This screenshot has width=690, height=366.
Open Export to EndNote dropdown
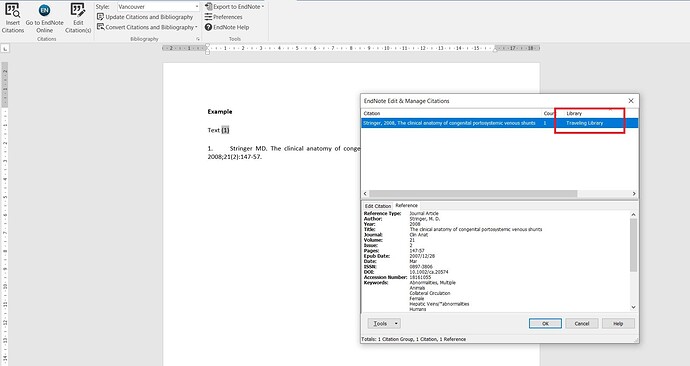point(235,7)
